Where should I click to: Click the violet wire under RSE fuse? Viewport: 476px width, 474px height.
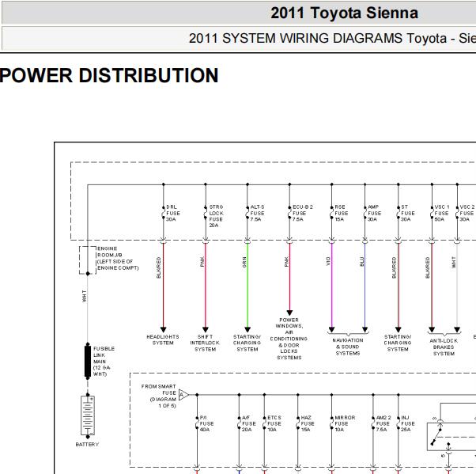tap(332, 286)
